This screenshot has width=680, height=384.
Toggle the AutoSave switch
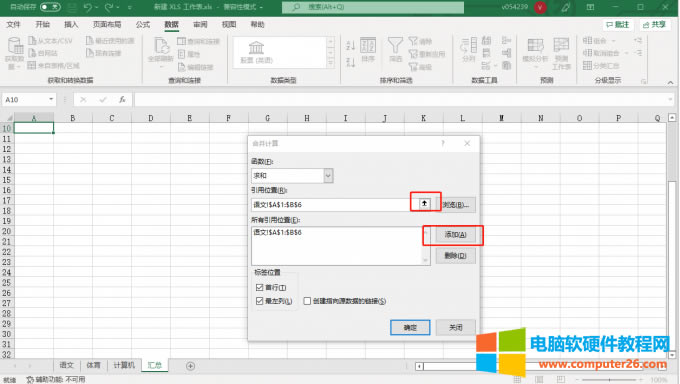(x=50, y=7)
